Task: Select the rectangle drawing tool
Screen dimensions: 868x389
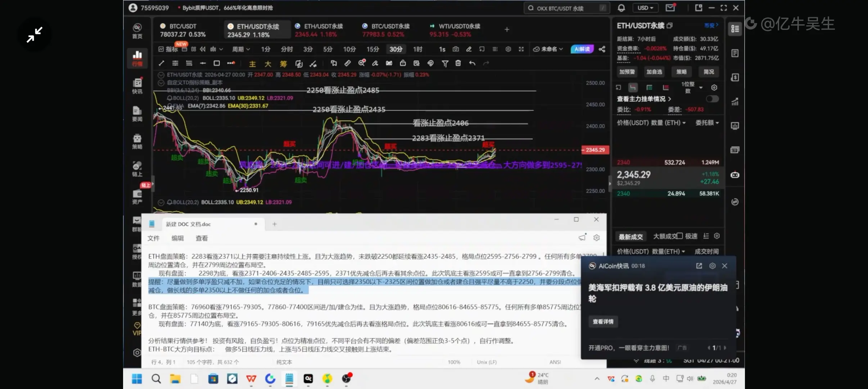Action: tap(217, 63)
